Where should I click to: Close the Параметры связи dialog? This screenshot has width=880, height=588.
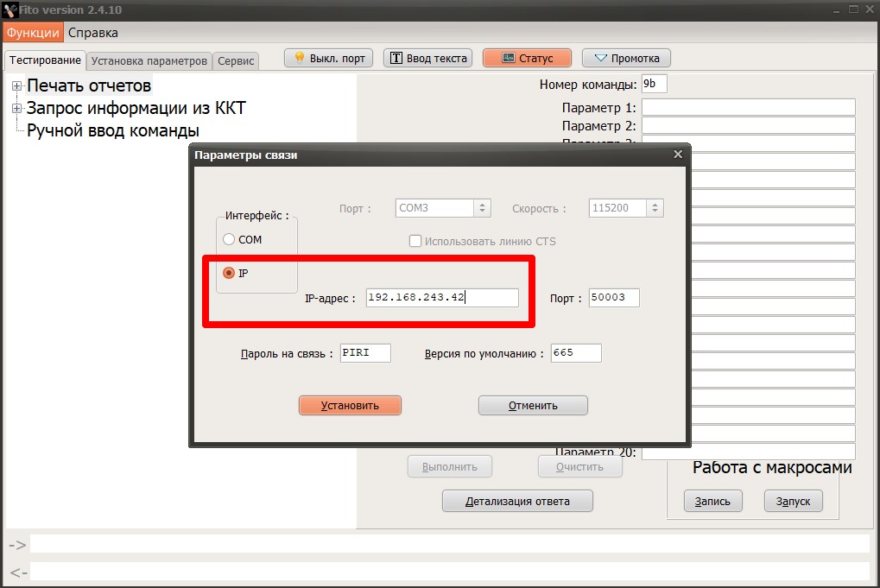click(678, 155)
